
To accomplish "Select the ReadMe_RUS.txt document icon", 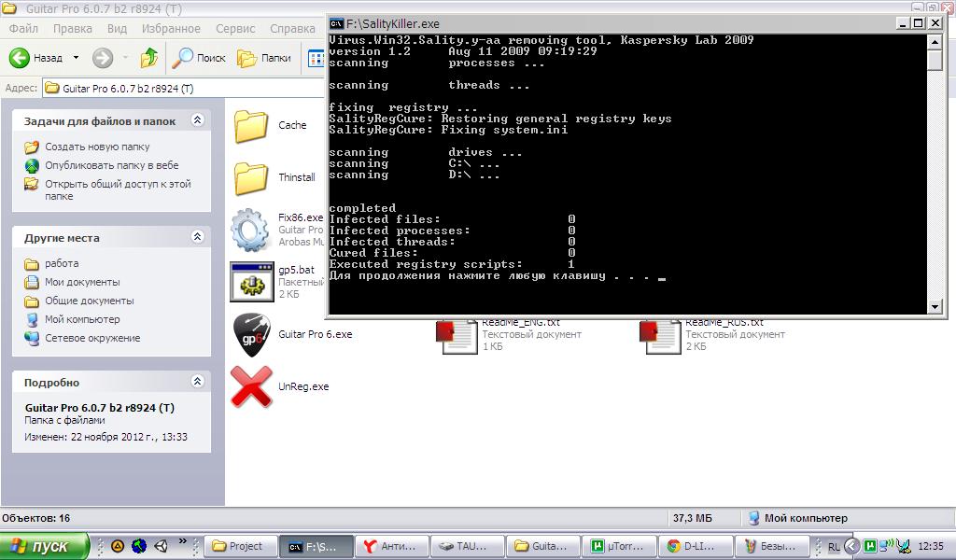I will click(660, 334).
